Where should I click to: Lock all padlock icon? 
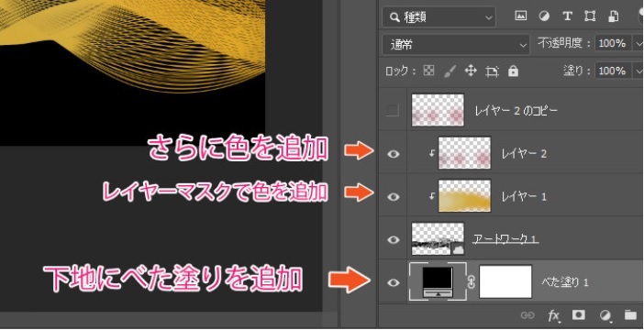click(513, 71)
